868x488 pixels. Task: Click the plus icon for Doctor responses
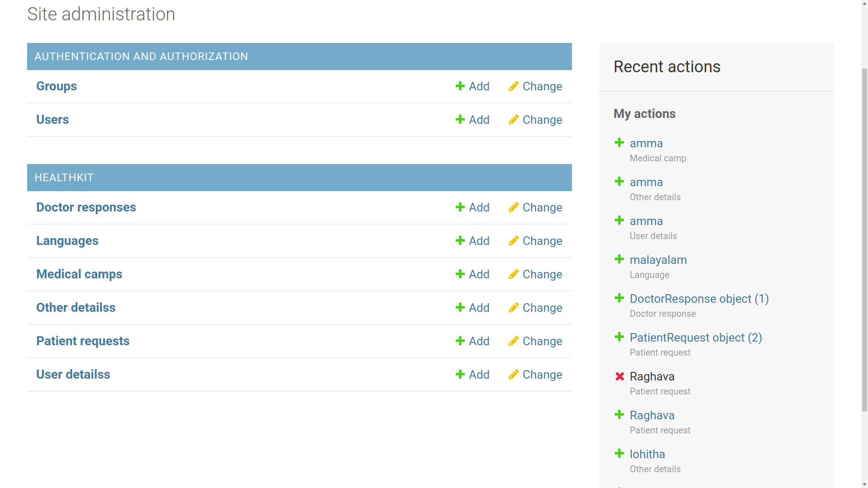pos(460,207)
